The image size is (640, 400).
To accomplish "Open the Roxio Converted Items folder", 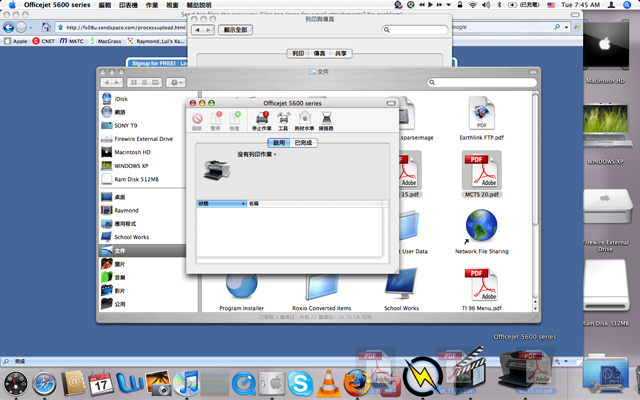I will (x=322, y=291).
